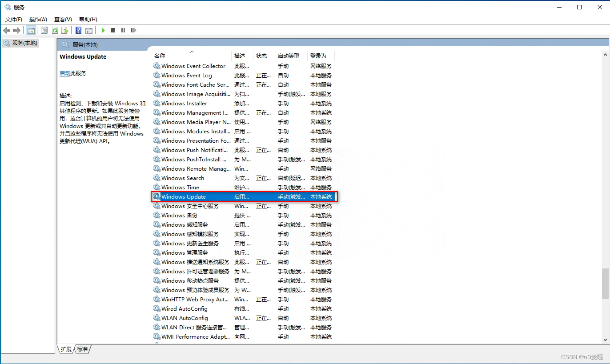Select the gear icon of Windows Installer
This screenshot has width=610, height=364.
click(157, 103)
